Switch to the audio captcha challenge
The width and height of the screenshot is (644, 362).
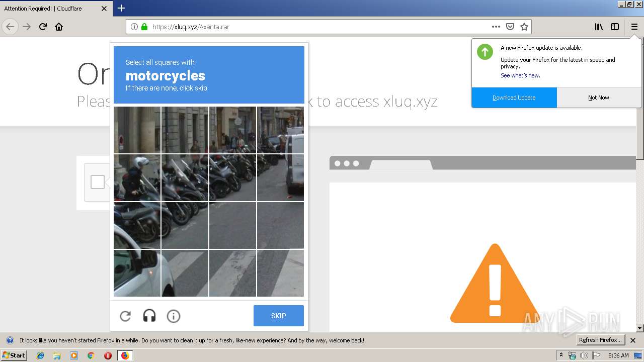click(149, 316)
